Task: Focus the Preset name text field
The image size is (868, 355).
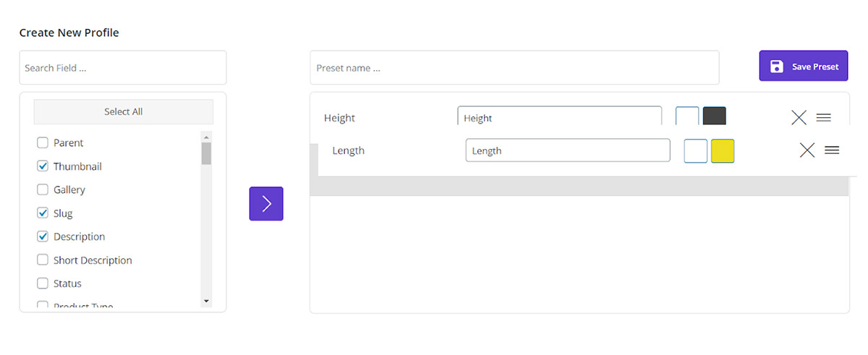Action: click(514, 68)
